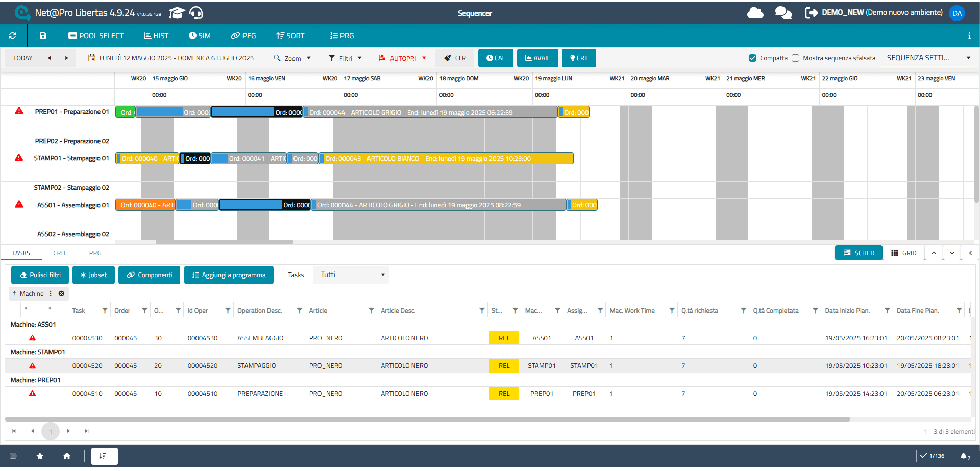
Task: Open the graduation cap training icon
Action: pos(177,13)
